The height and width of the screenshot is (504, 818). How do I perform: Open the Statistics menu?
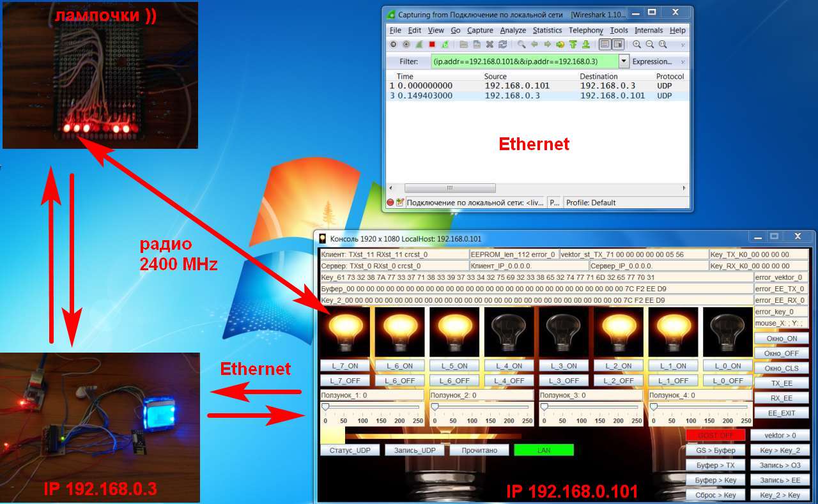pos(547,30)
